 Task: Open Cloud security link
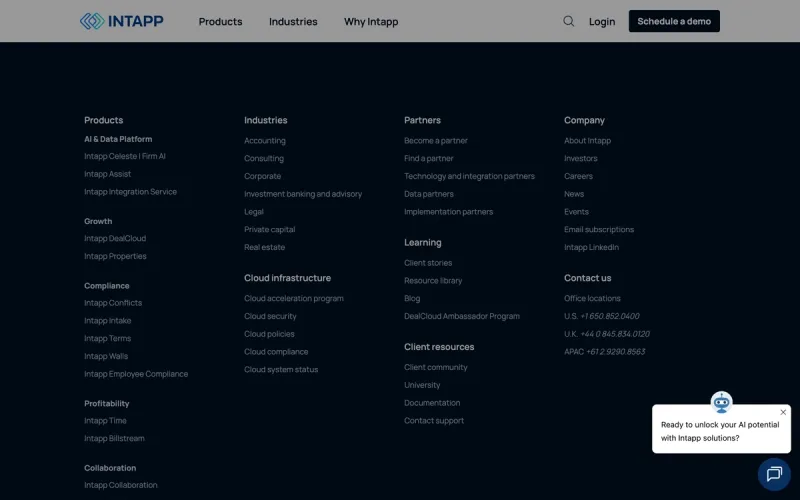270,316
